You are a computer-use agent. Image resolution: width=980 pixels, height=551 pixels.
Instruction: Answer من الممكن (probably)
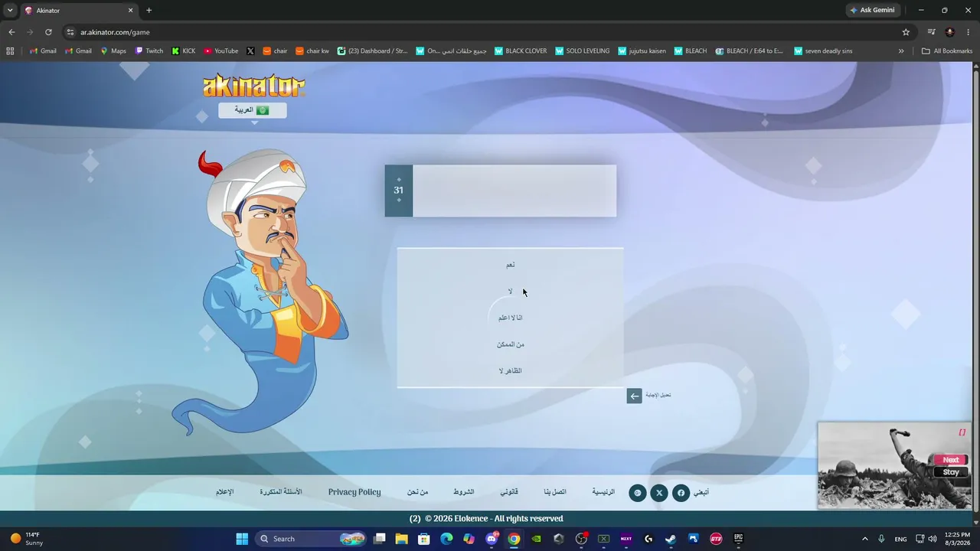[510, 344]
